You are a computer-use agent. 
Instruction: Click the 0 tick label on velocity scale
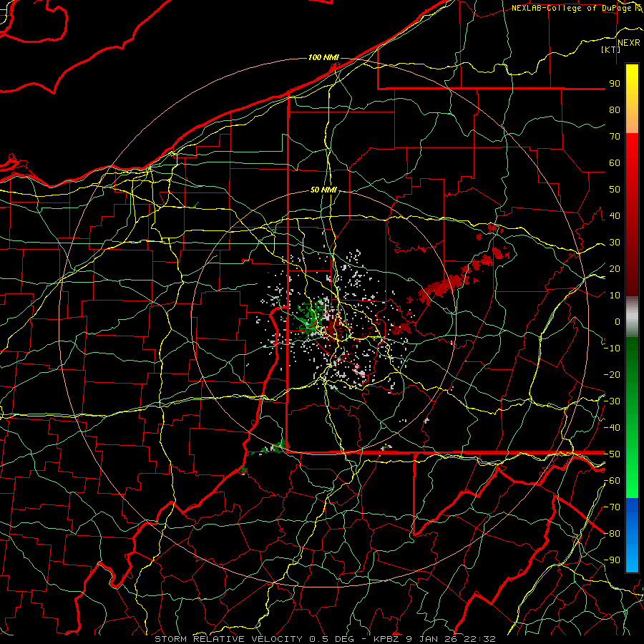pyautogui.click(x=618, y=322)
